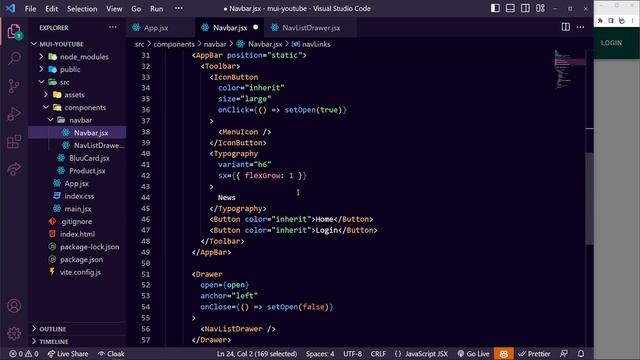Open the Accounts menu icon
Image resolution: width=640 pixels, height=360 pixels.
(x=14, y=306)
